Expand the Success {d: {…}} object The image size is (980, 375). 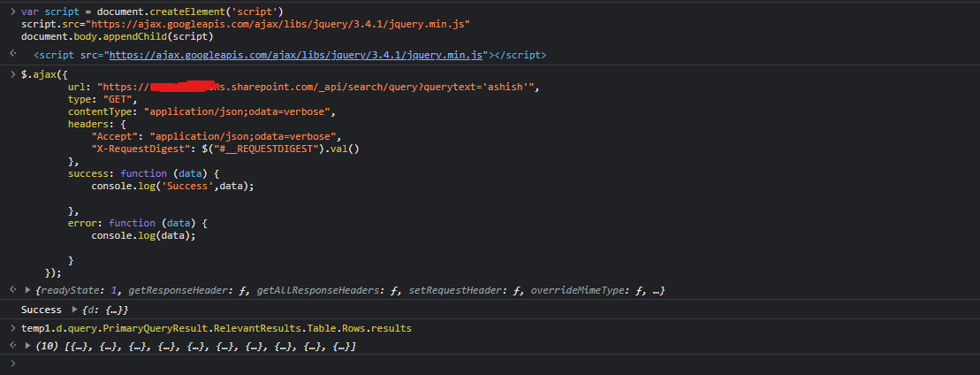pyautogui.click(x=76, y=310)
